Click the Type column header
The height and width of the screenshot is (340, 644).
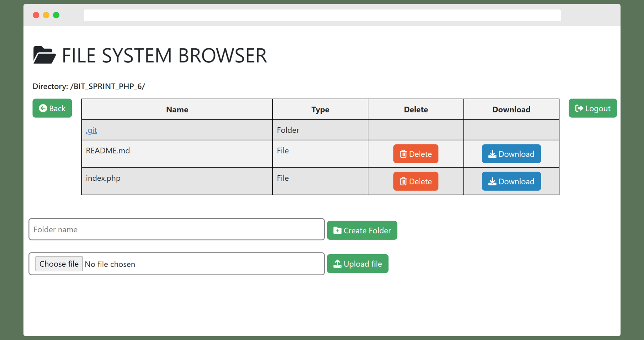320,110
